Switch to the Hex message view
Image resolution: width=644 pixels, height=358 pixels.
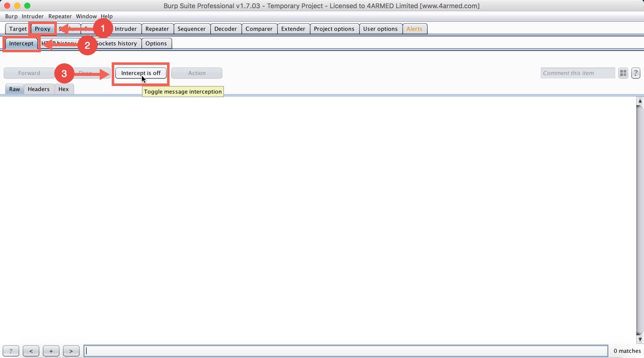coord(63,89)
